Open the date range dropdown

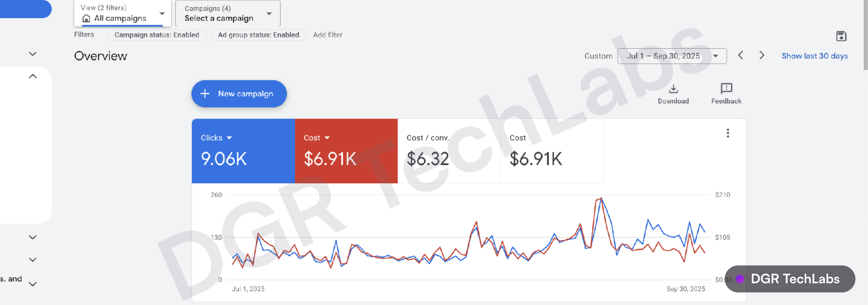tap(672, 56)
